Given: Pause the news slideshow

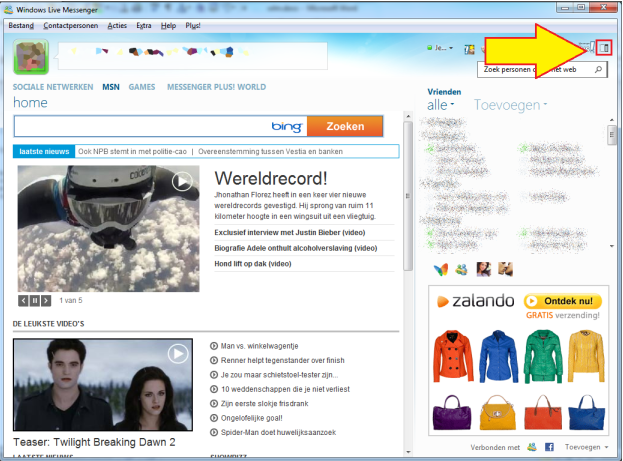Looking at the screenshot, I should point(35,300).
